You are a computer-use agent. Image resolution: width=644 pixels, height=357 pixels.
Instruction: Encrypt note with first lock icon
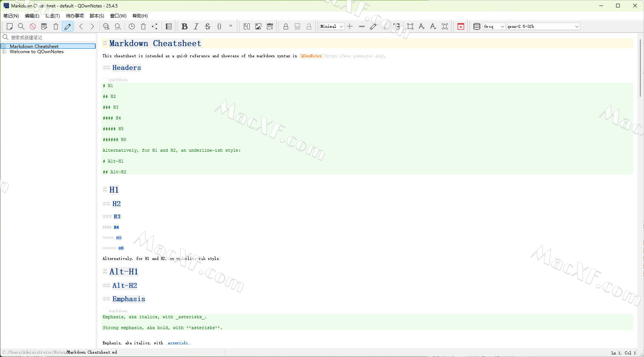[286, 26]
